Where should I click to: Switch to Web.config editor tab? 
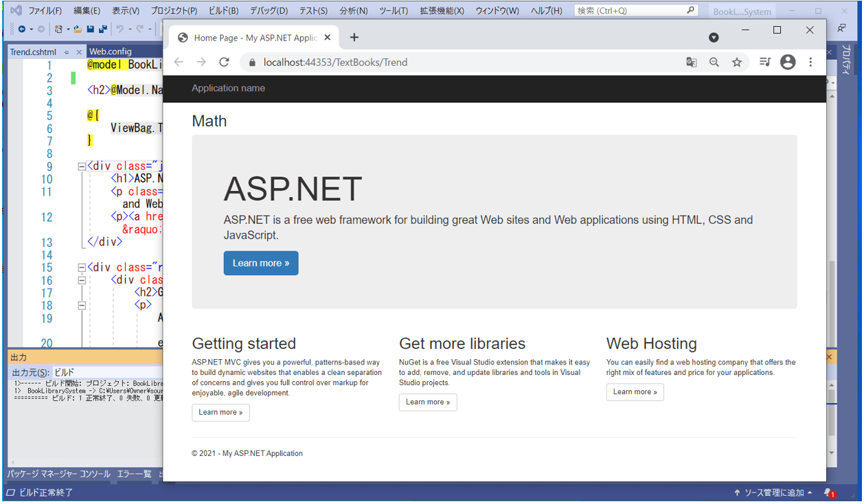tap(110, 51)
